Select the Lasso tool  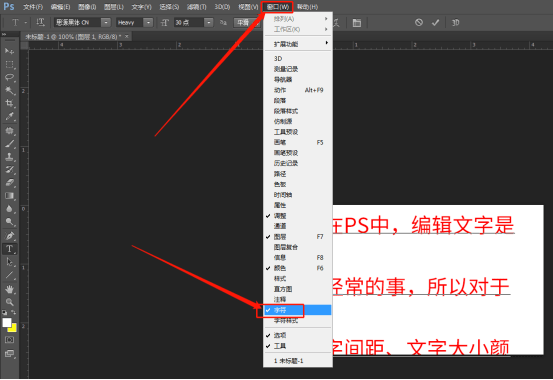[x=10, y=77]
